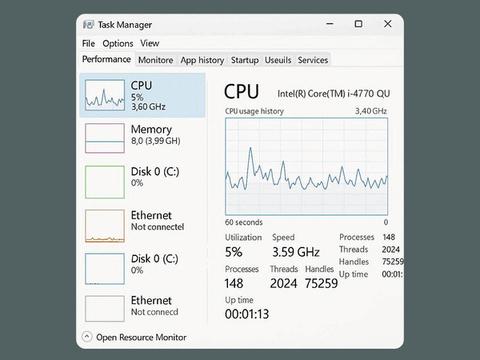The width and height of the screenshot is (480, 360).
Task: Click the 'Intel(R) Core(TM) i-4770 QU' processor name
Action: click(x=334, y=94)
